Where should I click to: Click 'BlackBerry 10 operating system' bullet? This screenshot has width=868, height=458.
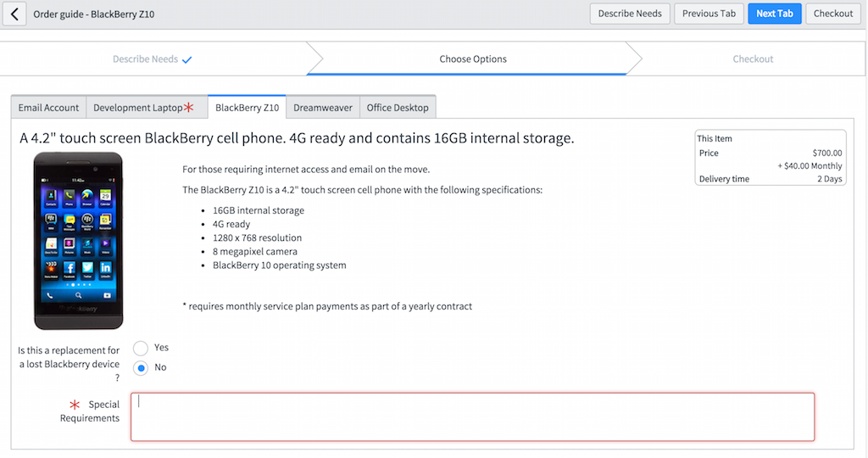click(x=280, y=265)
